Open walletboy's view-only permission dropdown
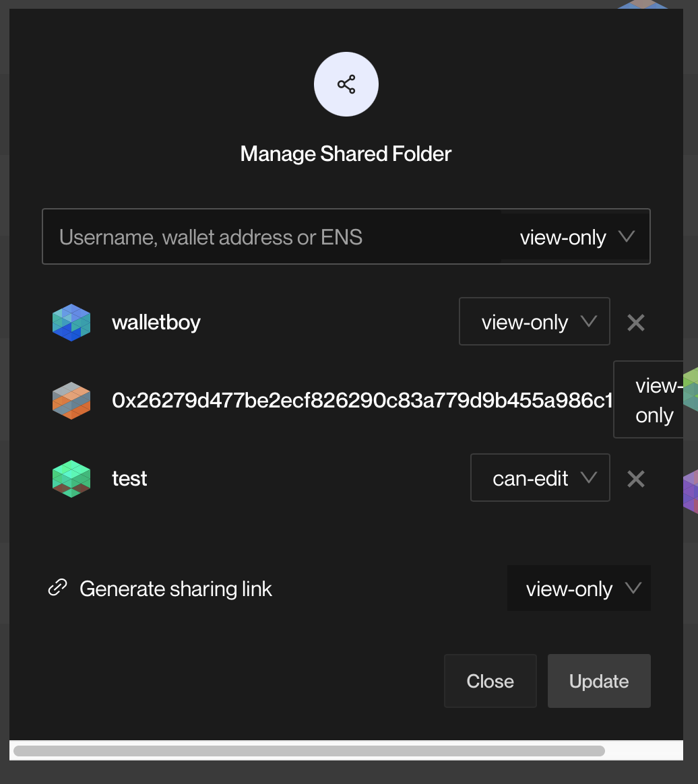The width and height of the screenshot is (698, 784). click(534, 322)
